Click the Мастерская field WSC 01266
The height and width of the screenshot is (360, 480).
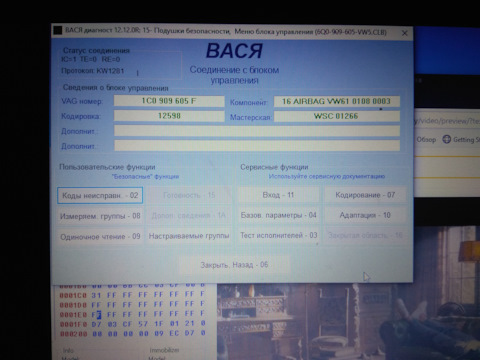pyautogui.click(x=337, y=116)
